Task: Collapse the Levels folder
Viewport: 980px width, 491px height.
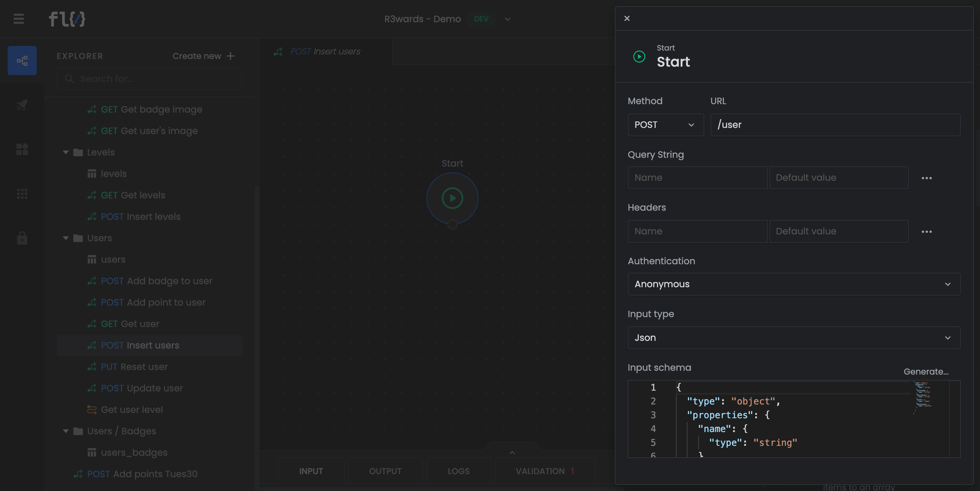Action: click(66, 152)
